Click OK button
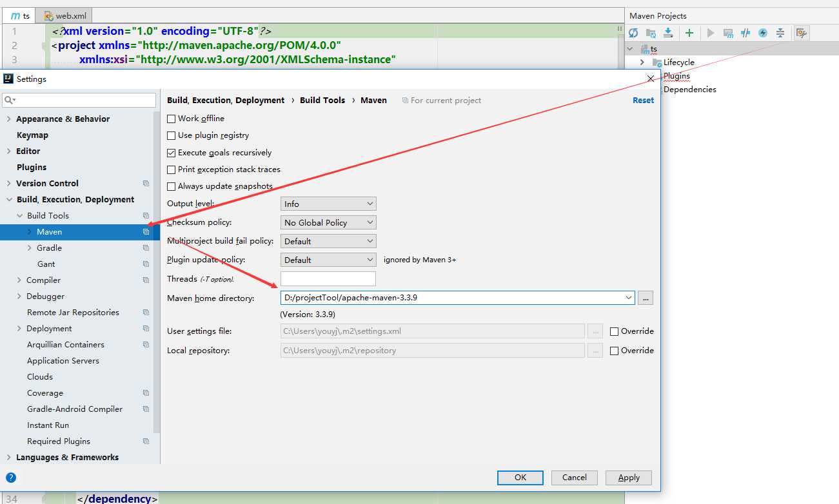 point(520,478)
